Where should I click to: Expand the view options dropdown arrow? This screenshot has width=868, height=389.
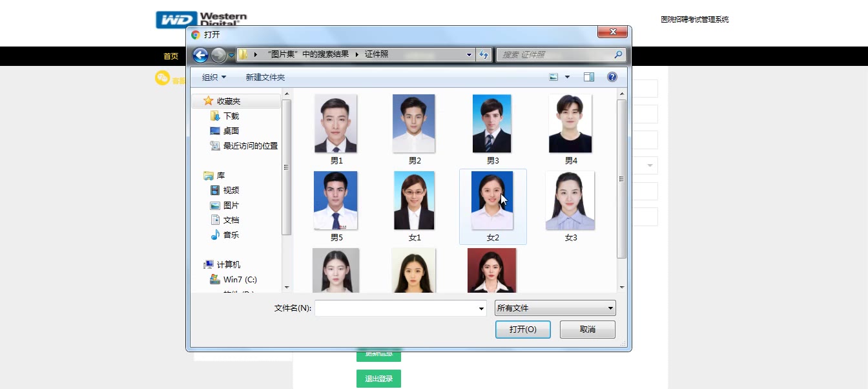[568, 77]
